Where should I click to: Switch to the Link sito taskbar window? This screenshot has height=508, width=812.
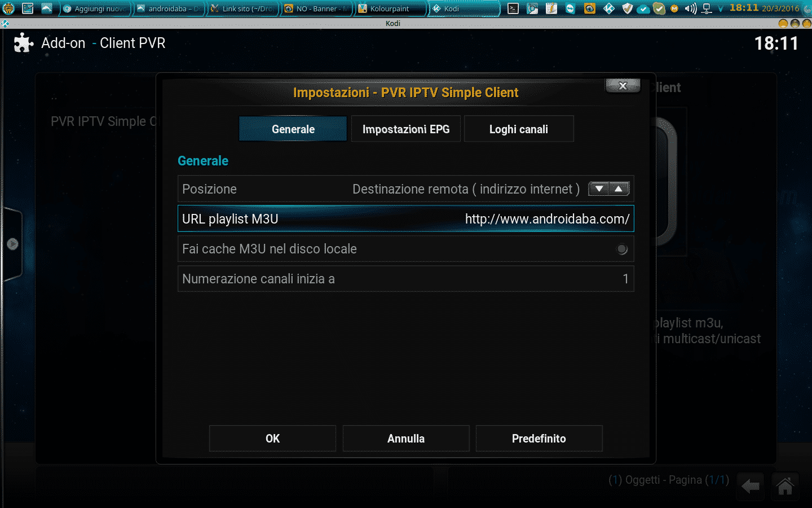pos(242,9)
